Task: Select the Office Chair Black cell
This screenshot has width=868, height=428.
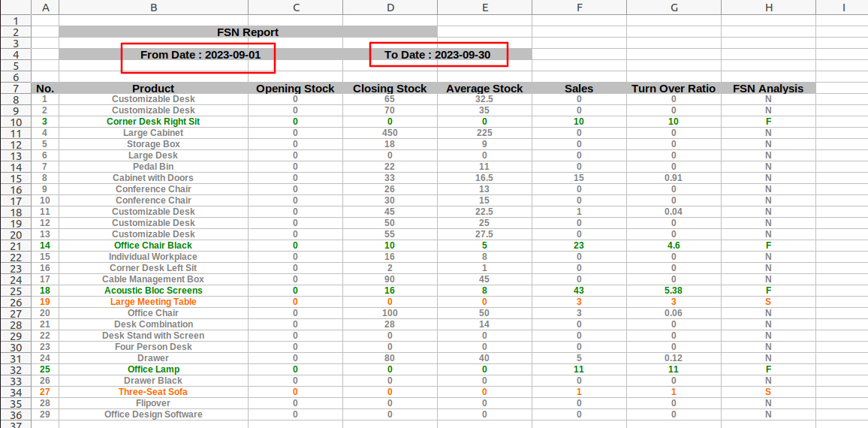Action: pyautogui.click(x=153, y=246)
